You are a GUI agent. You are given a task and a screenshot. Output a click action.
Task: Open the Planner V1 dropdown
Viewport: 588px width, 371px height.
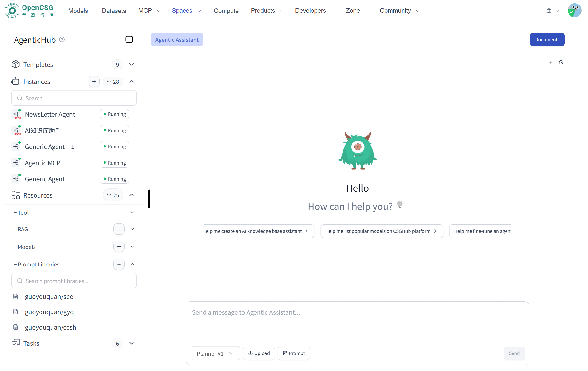pos(215,353)
